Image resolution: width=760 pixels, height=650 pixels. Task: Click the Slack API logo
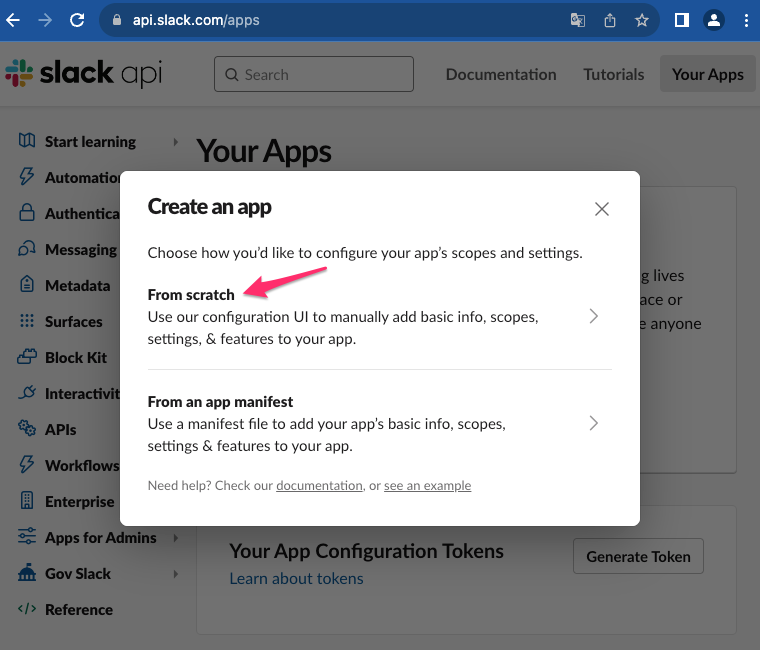coord(84,73)
